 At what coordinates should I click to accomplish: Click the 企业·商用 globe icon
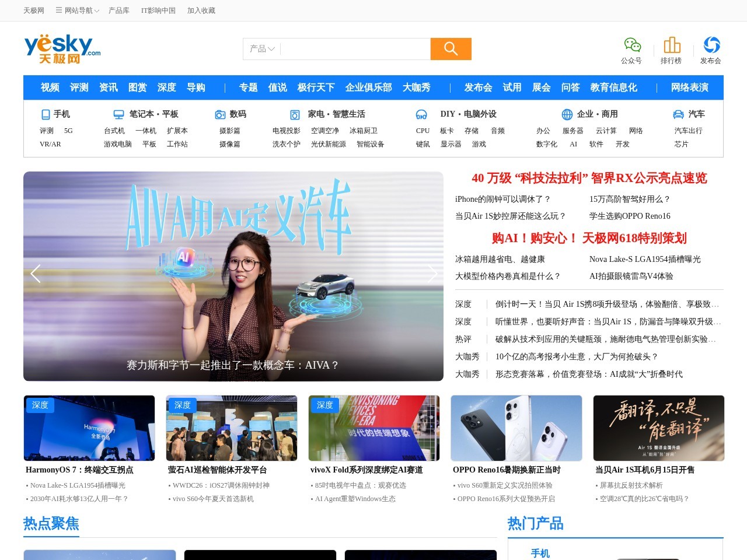tap(567, 114)
